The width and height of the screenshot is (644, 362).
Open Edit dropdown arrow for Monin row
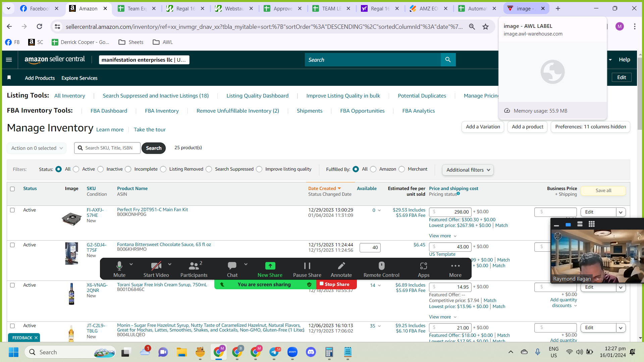621,328
